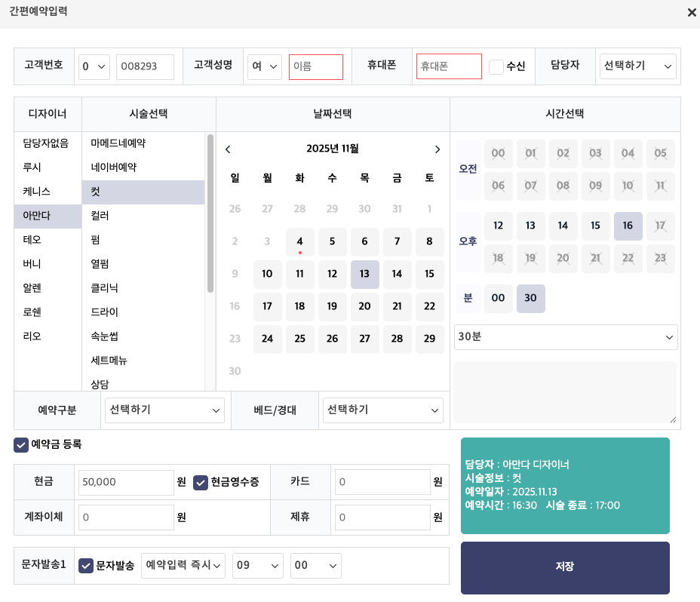
Task: Select designer 케니스 from the list
Action: point(36,192)
